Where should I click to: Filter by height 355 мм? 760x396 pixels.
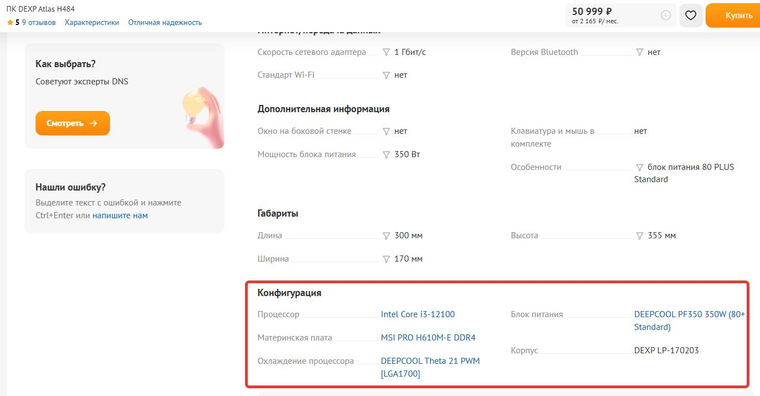click(639, 236)
